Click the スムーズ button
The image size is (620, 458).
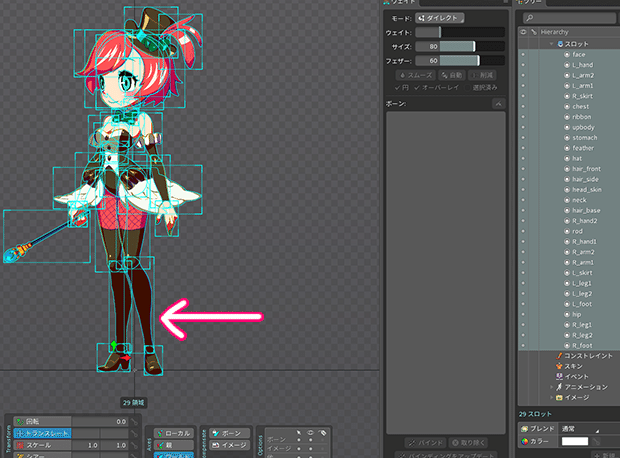(x=416, y=75)
